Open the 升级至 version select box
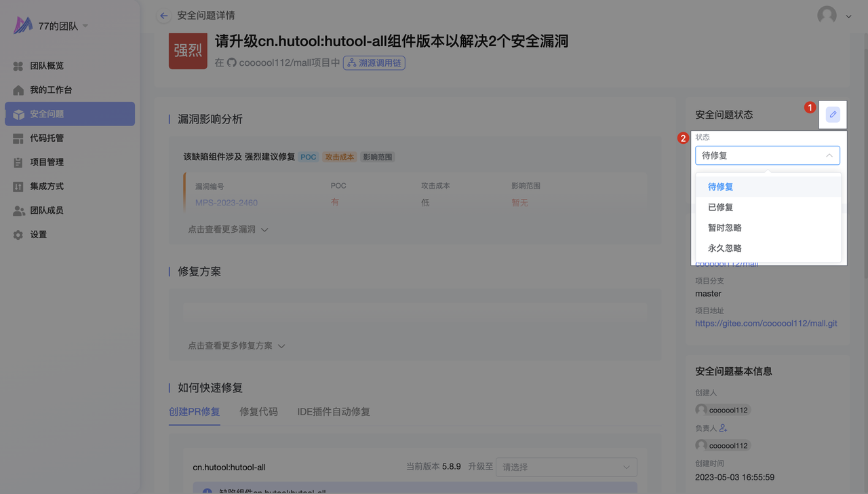The image size is (868, 494). [566, 467]
